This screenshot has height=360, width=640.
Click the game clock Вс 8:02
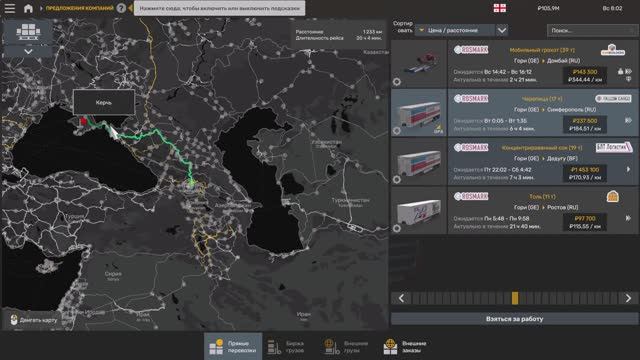pyautogui.click(x=612, y=8)
